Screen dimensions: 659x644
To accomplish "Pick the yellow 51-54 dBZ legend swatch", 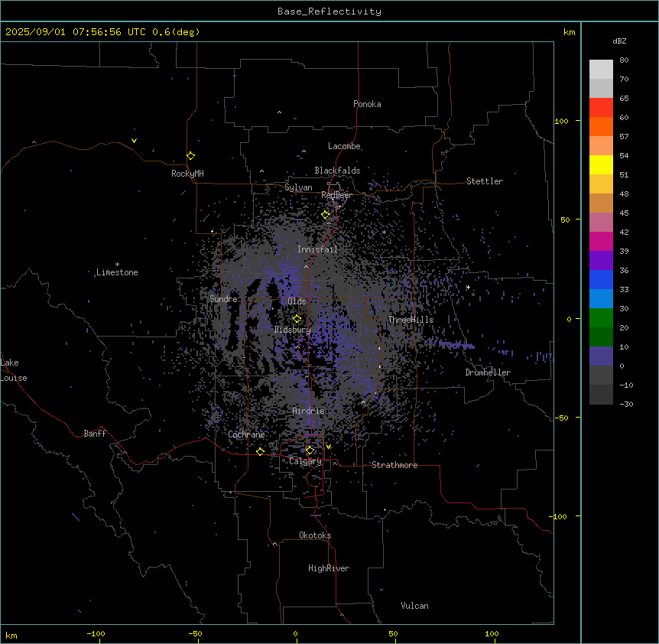I will [601, 164].
